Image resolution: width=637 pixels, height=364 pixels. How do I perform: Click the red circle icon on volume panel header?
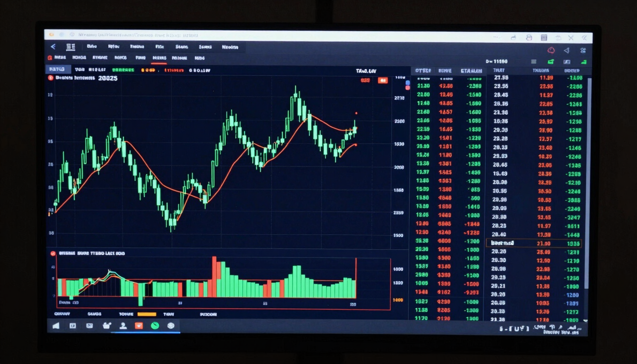[53, 254]
